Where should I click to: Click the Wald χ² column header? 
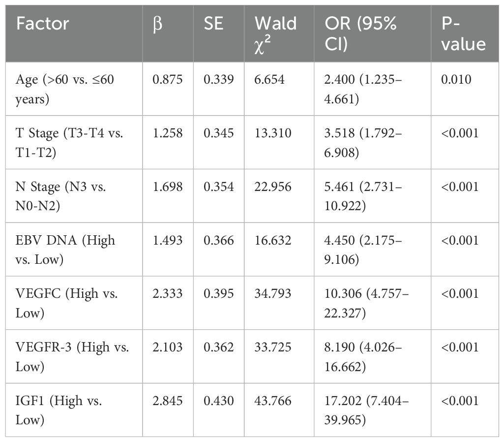coord(275,33)
